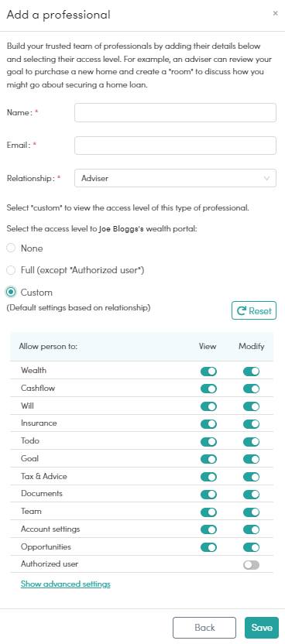Select the None access level radio
Image resolution: width=285 pixels, height=644 pixels.
click(11, 248)
